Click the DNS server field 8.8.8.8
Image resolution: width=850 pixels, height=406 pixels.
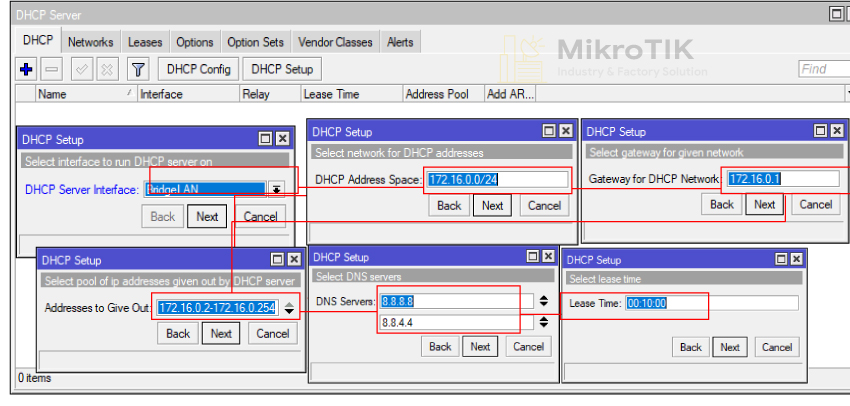456,301
